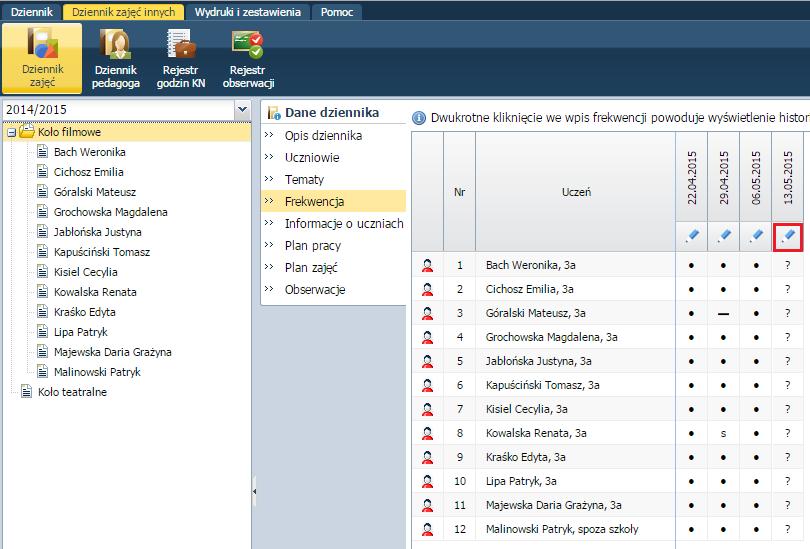The image size is (810, 549).
Task: Select Koło teatralne in the tree
Action: [72, 392]
